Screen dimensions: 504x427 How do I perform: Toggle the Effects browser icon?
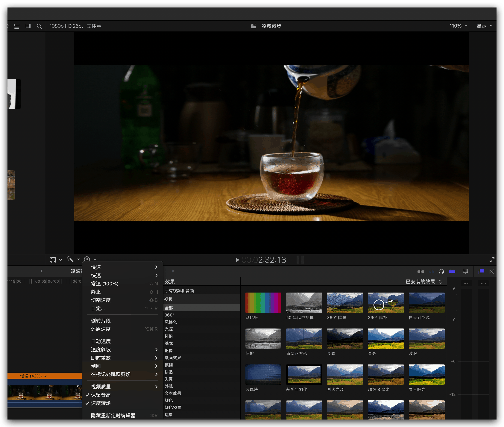pos(481,271)
